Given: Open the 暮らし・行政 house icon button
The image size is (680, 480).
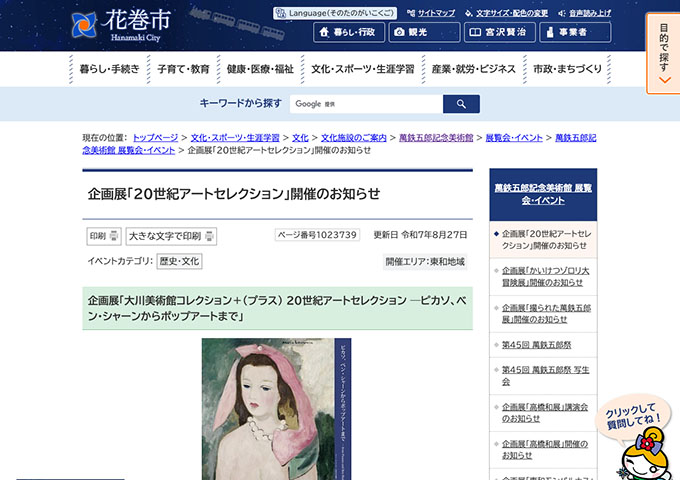Looking at the screenshot, I should [x=348, y=32].
